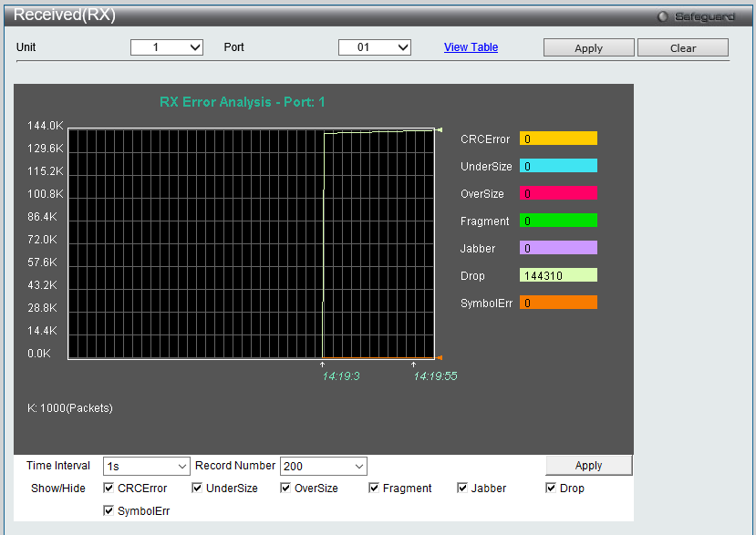
Task: Click the CRCError yellow color swatch
Action: [558, 139]
